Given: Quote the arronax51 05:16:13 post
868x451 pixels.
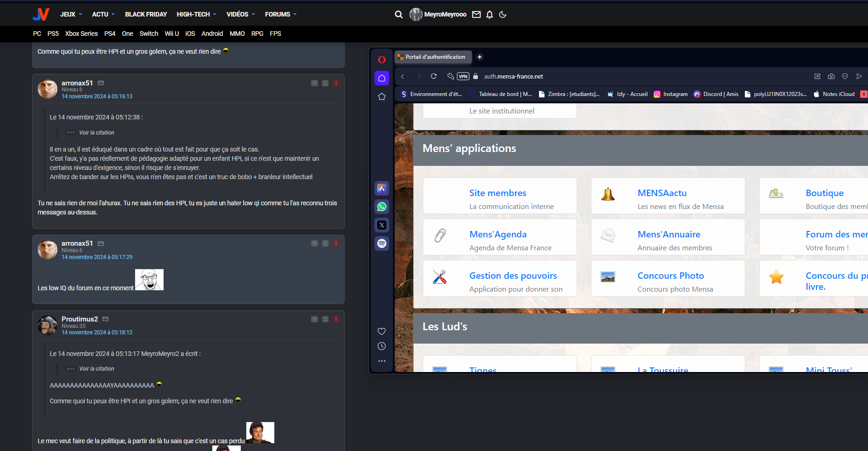Looking at the screenshot, I should point(314,83).
